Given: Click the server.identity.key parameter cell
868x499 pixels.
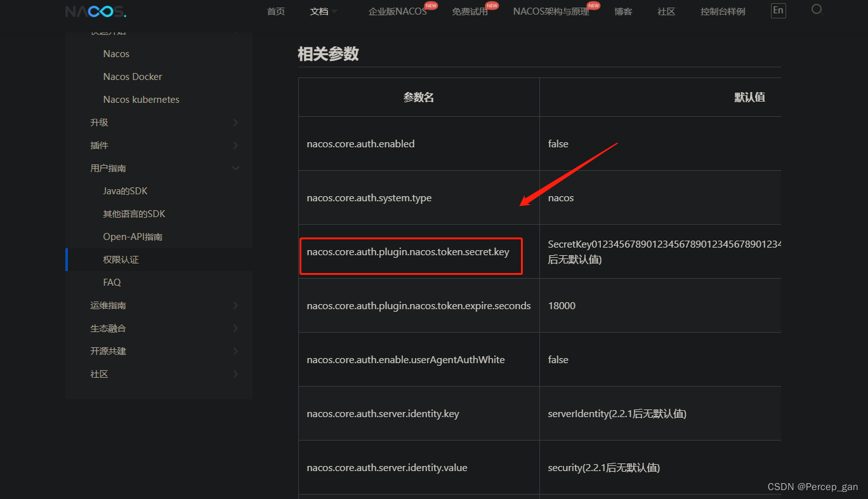Looking at the screenshot, I should 419,413.
